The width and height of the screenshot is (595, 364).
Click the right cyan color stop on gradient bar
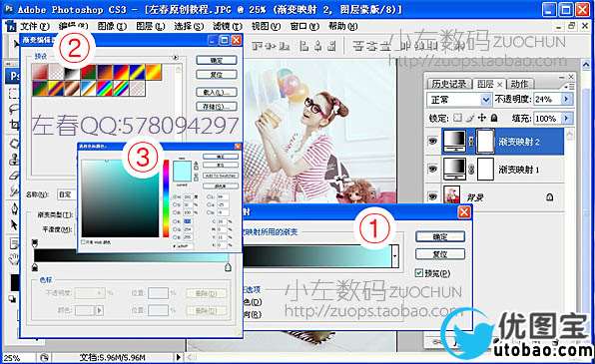(228, 267)
